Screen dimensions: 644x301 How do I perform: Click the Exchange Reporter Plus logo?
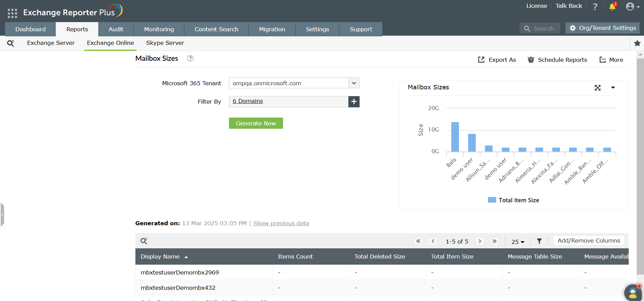[x=73, y=11]
